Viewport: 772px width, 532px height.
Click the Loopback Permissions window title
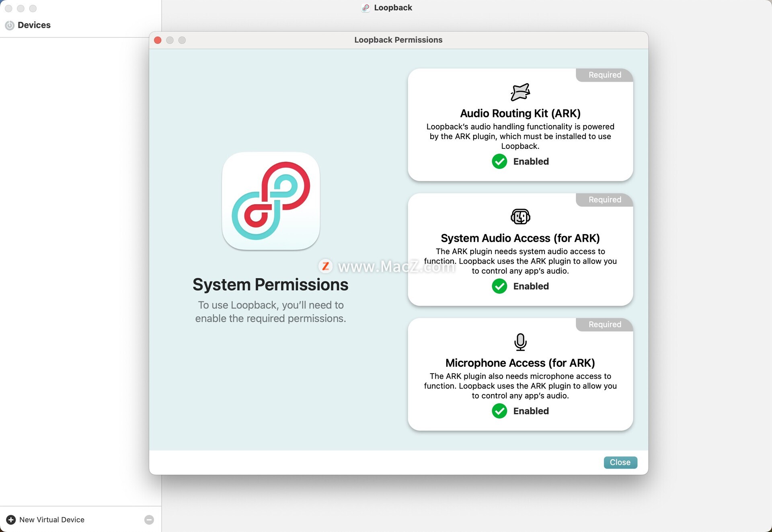[x=398, y=40]
